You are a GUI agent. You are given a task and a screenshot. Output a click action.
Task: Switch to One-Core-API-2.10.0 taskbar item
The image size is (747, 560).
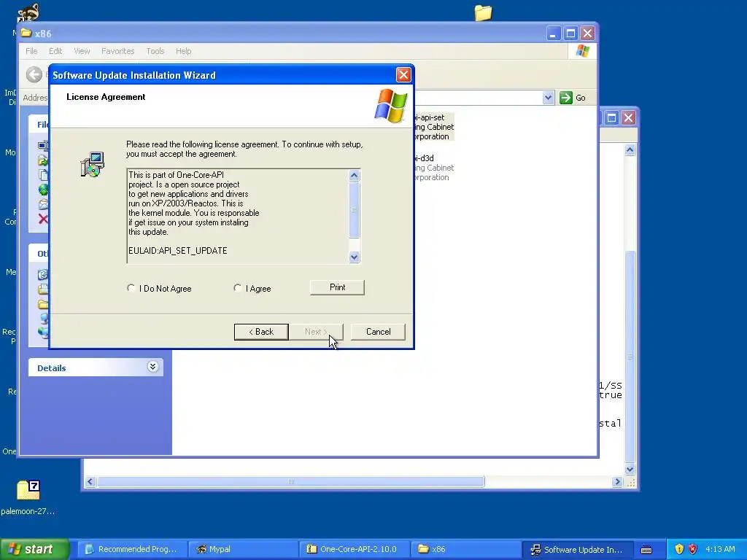click(354, 549)
